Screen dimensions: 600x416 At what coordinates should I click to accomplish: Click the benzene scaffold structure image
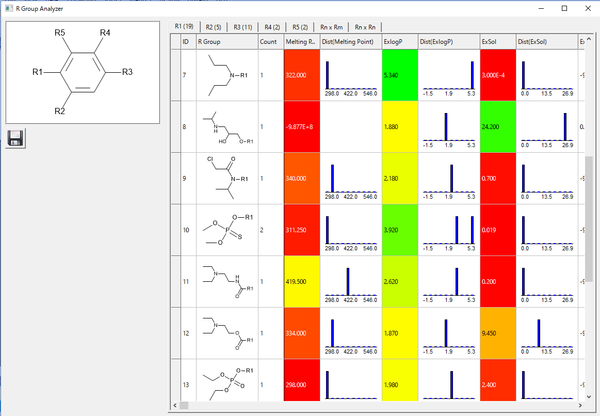click(x=82, y=72)
